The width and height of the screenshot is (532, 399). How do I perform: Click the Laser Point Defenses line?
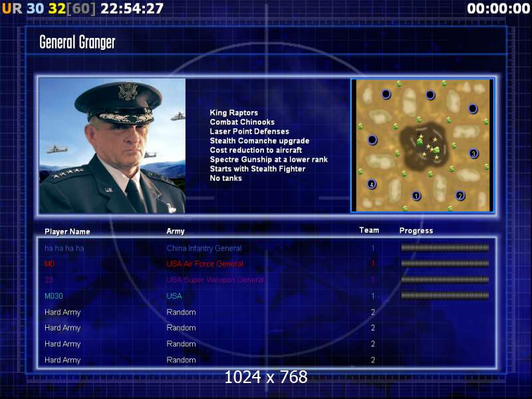point(249,131)
